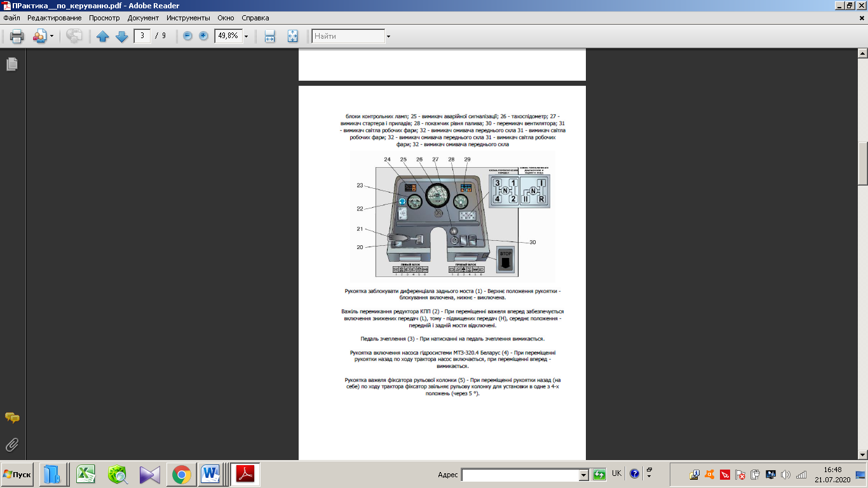Click the blue help question mark icon
The height and width of the screenshot is (488, 868).
coord(634,474)
